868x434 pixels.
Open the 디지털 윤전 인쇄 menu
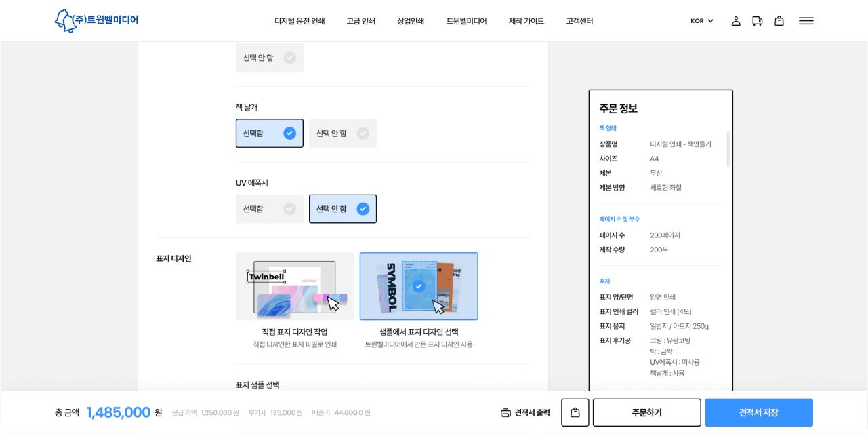pos(299,21)
